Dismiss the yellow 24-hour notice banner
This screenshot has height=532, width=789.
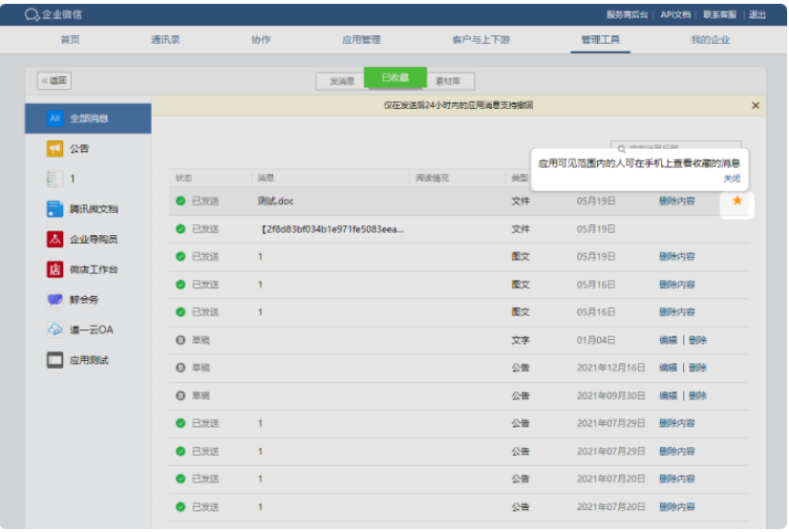756,106
